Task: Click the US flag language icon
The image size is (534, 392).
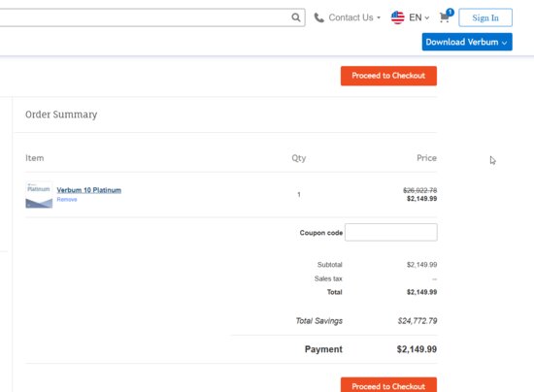Action: pos(397,17)
